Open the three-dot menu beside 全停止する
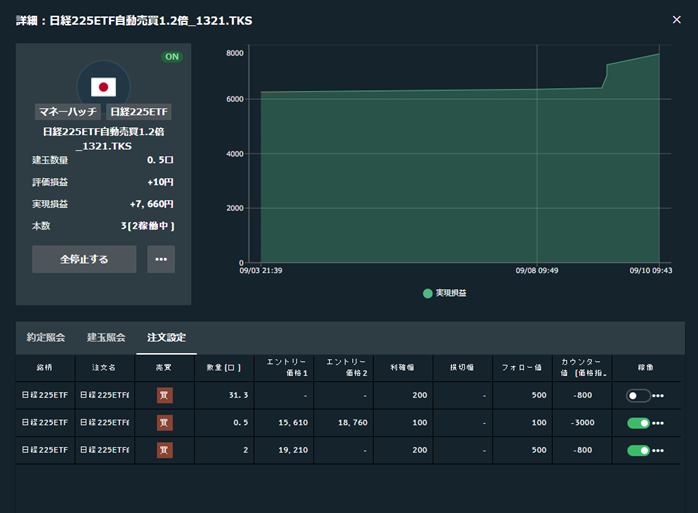 coord(161,259)
